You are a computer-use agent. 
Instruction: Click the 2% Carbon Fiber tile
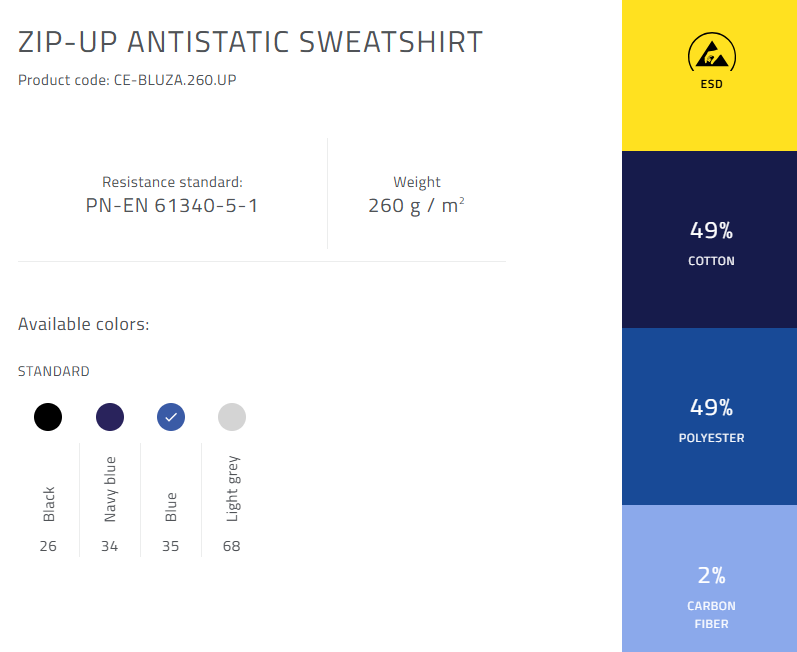pyautogui.click(x=709, y=578)
